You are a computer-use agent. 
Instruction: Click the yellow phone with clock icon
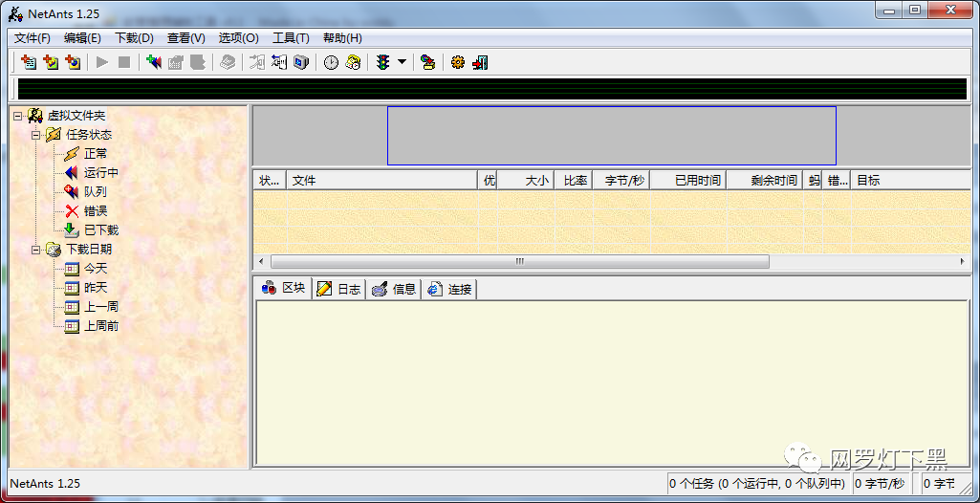click(353, 62)
